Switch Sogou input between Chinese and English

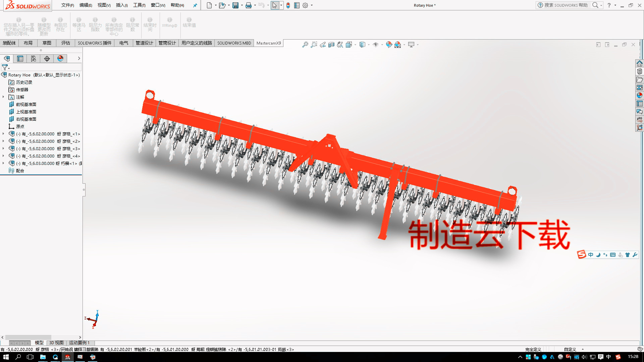click(590, 255)
